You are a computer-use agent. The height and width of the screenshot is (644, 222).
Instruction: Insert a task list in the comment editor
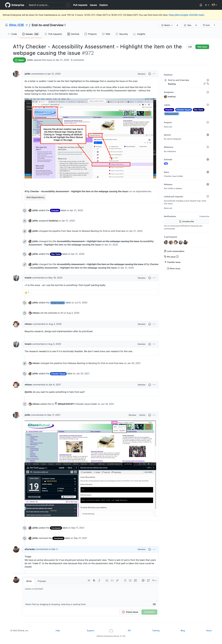135,580
